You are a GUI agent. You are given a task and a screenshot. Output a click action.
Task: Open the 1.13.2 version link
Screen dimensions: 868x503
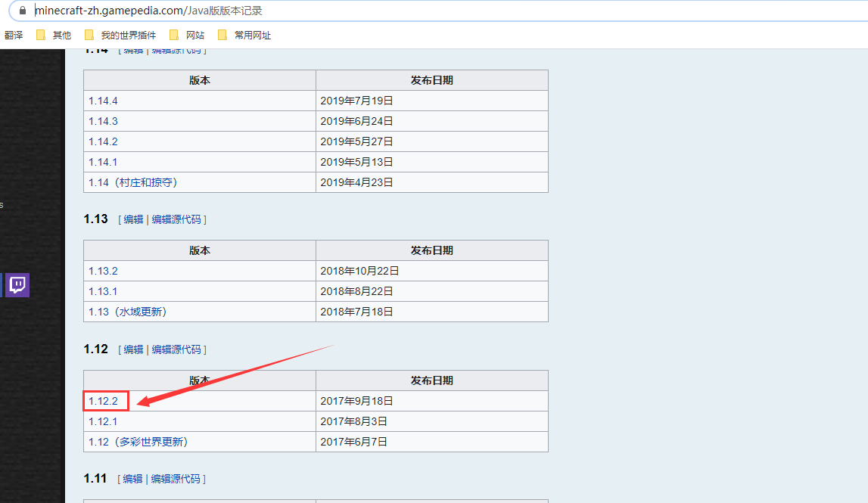click(103, 271)
